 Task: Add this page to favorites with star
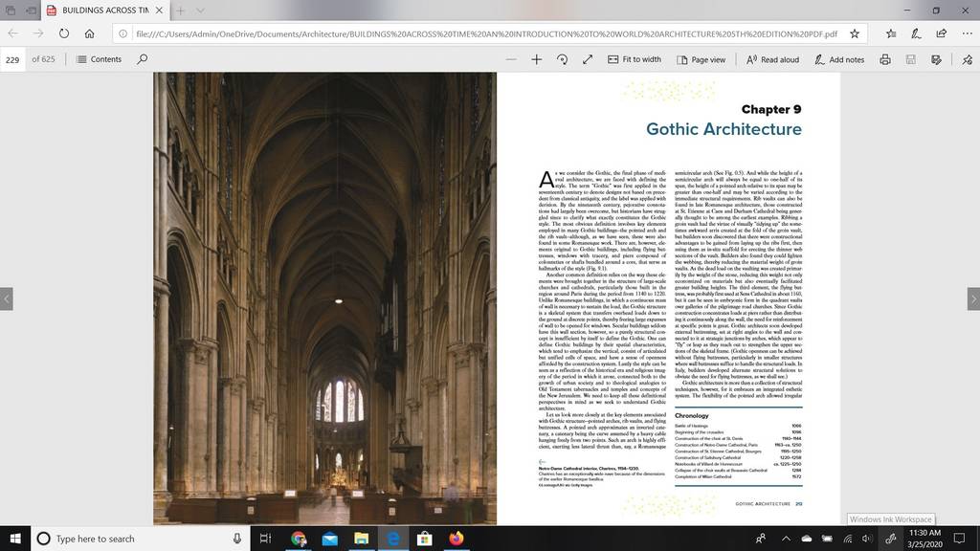tap(855, 33)
